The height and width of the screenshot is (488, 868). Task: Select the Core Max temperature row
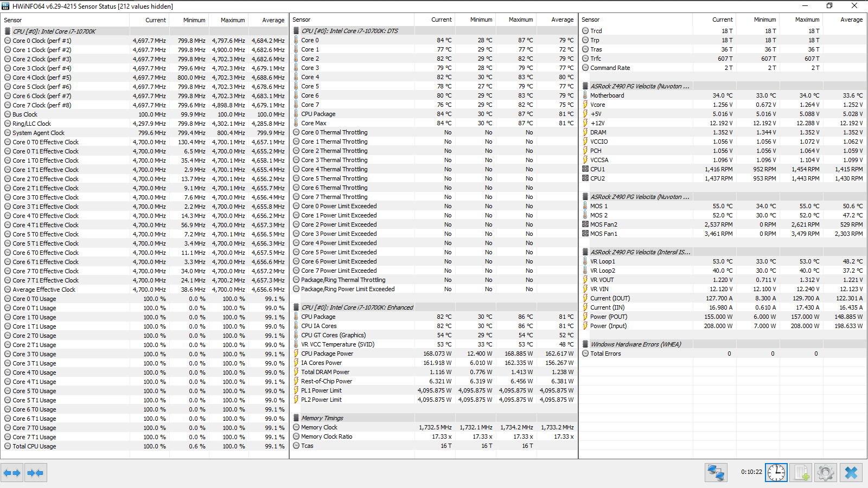point(433,123)
